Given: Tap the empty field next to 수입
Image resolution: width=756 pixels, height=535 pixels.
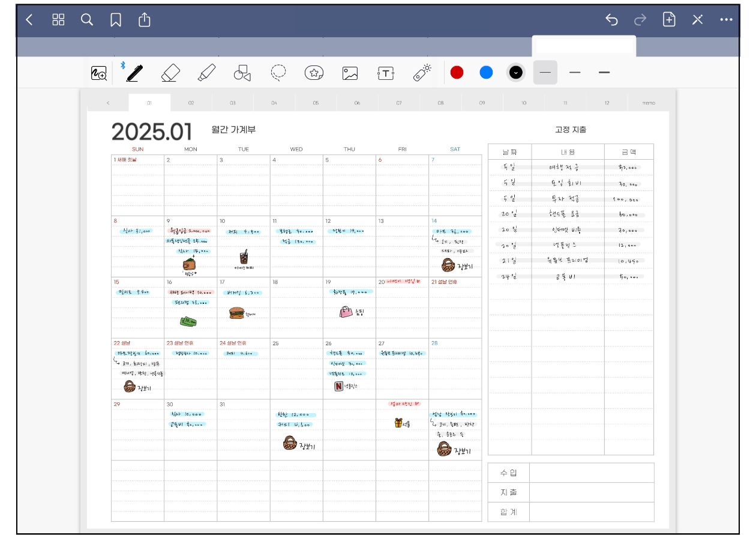Looking at the screenshot, I should [592, 473].
